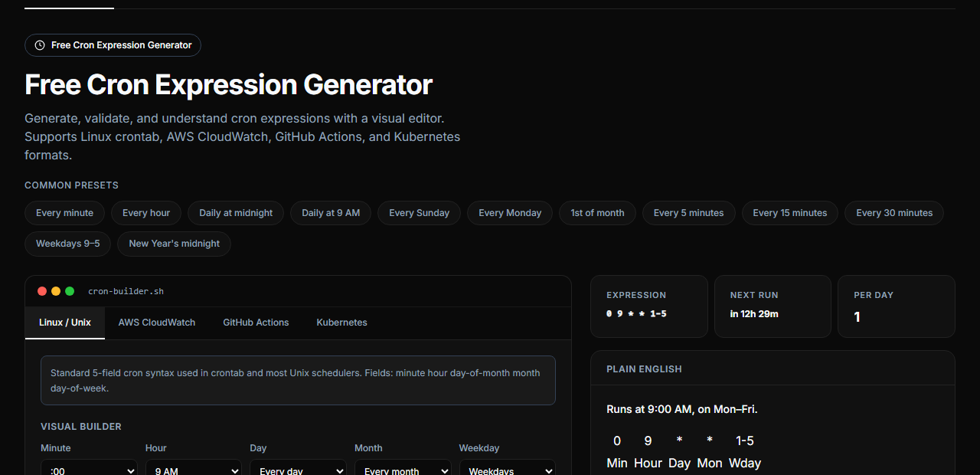The image size is (980, 475).
Task: Choose the Every 5 minutes preset
Action: 688,213
